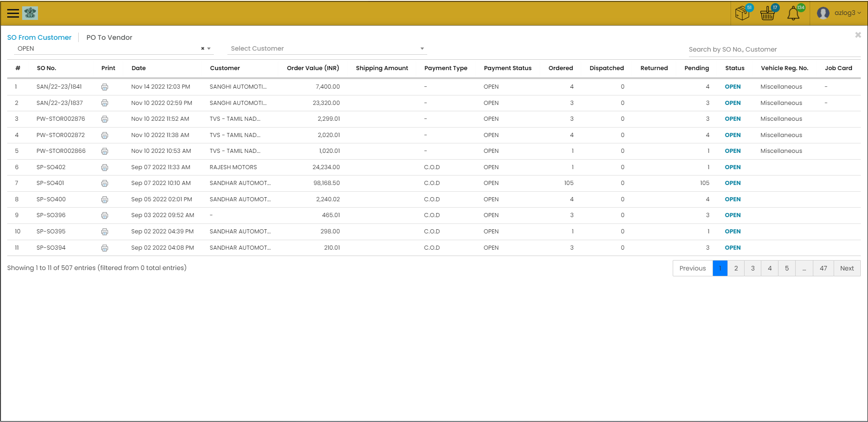Click SO number PW-STOR002866
Screen dimensions: 868x422
click(x=61, y=151)
